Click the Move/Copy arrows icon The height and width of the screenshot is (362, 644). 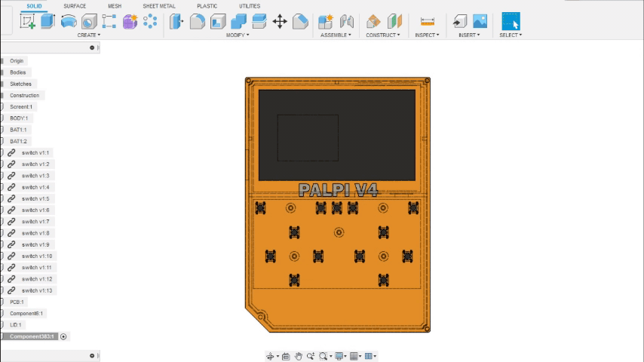coord(280,22)
